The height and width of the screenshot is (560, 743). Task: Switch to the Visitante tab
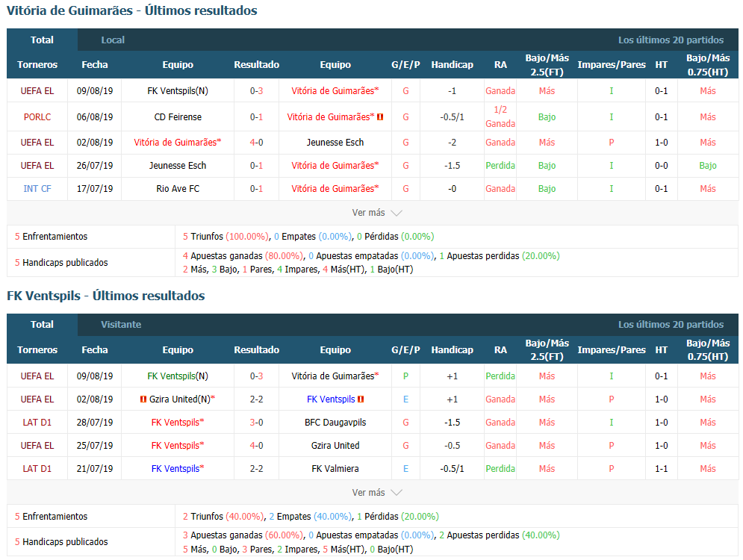click(x=121, y=325)
